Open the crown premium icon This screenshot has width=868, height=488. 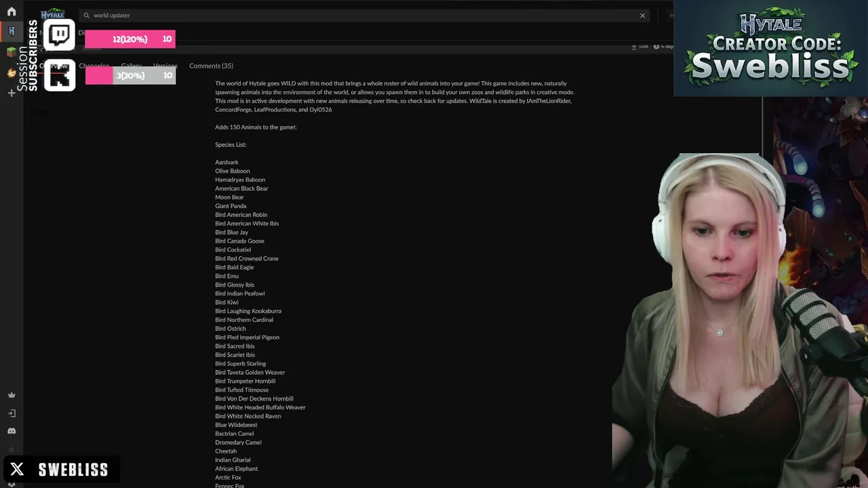(x=12, y=395)
